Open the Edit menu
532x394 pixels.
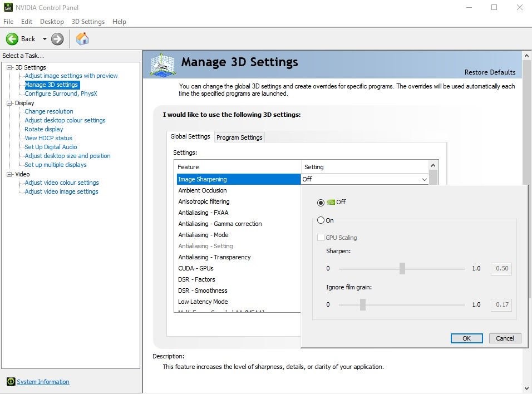pos(27,21)
